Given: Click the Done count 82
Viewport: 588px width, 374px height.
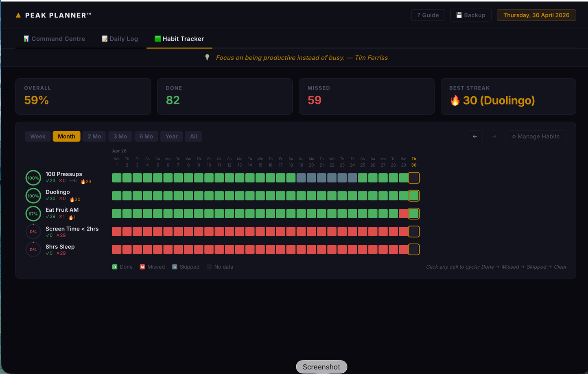Looking at the screenshot, I should [173, 100].
